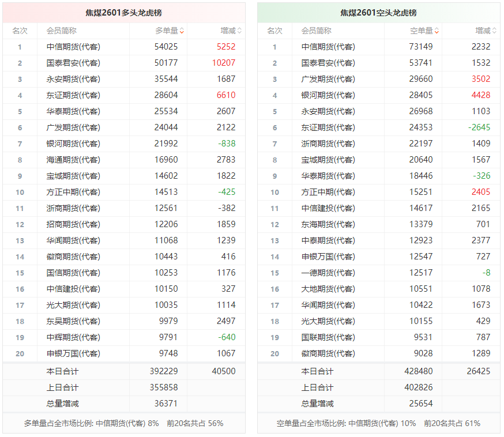Click red change value 2405
Screen dimensions: 504x437
tap(481, 192)
